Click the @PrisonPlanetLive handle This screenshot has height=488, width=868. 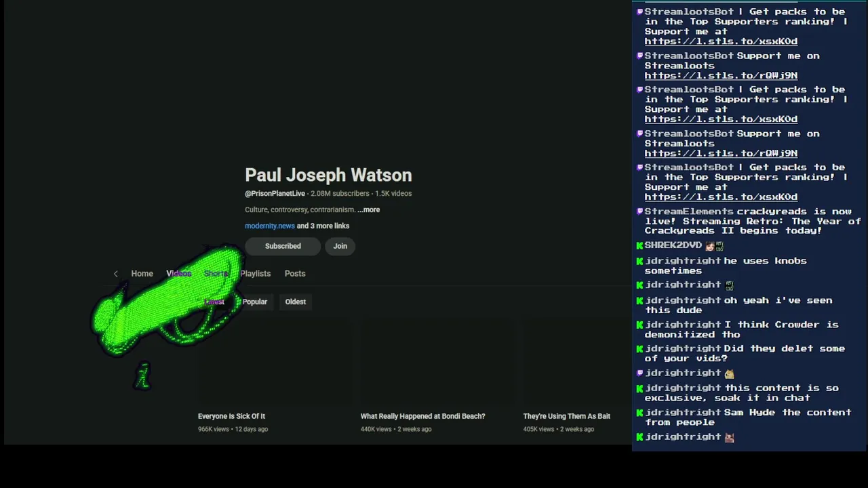point(275,193)
